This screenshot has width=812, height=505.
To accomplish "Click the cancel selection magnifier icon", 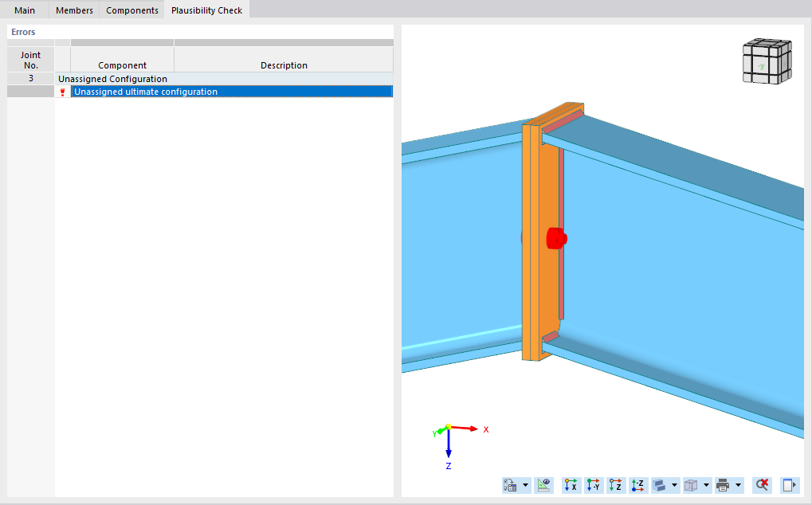I will pyautogui.click(x=763, y=485).
